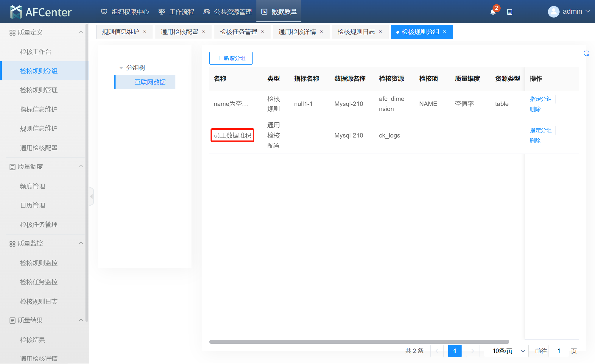The height and width of the screenshot is (364, 595).
Task: Collapse the 质量定义 sidebar section
Action: (x=81, y=32)
